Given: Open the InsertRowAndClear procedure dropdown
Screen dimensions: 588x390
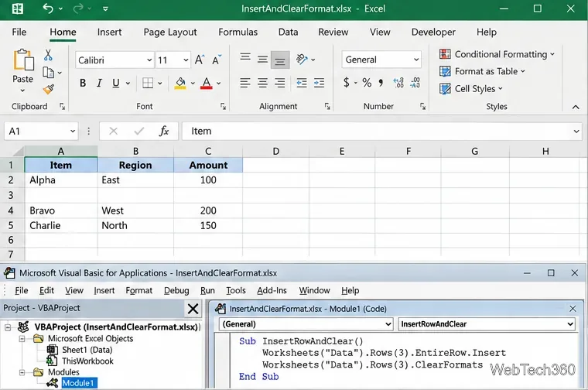Looking at the screenshot, I should coord(570,324).
